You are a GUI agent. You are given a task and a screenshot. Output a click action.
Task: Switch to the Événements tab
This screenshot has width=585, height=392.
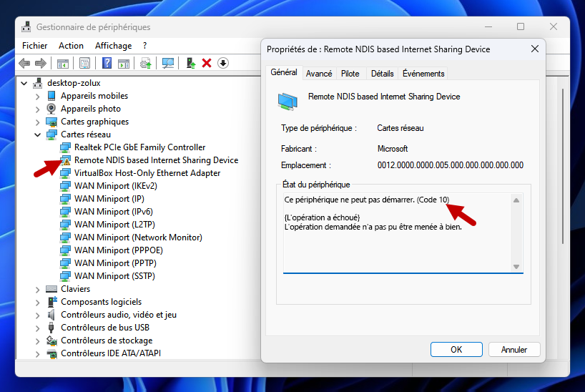pyautogui.click(x=423, y=74)
